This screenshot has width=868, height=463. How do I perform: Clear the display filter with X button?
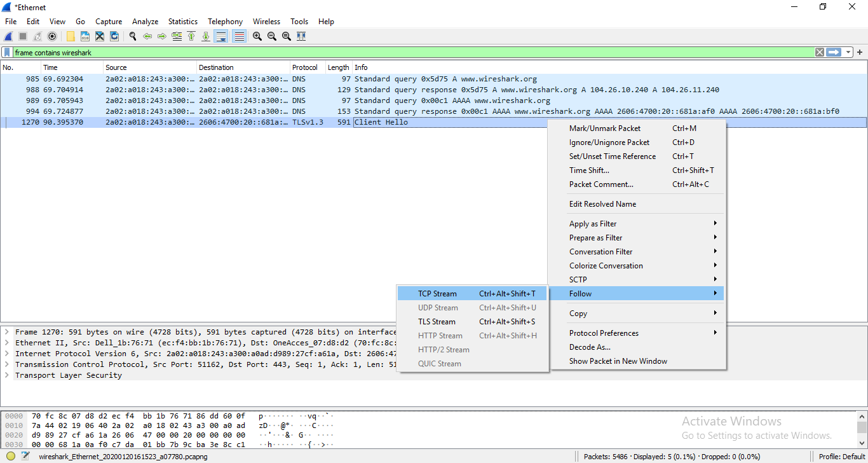pyautogui.click(x=820, y=52)
